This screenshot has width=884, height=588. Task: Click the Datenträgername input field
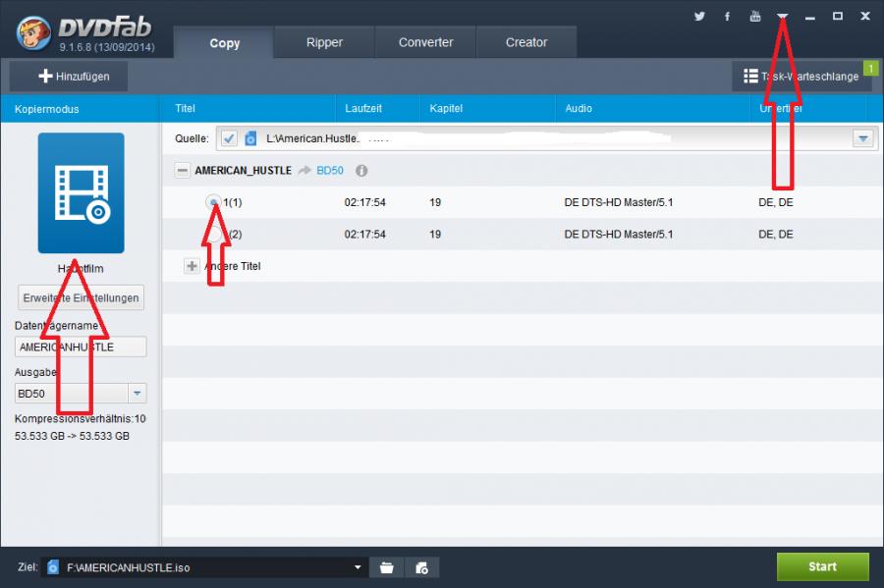coord(81,347)
